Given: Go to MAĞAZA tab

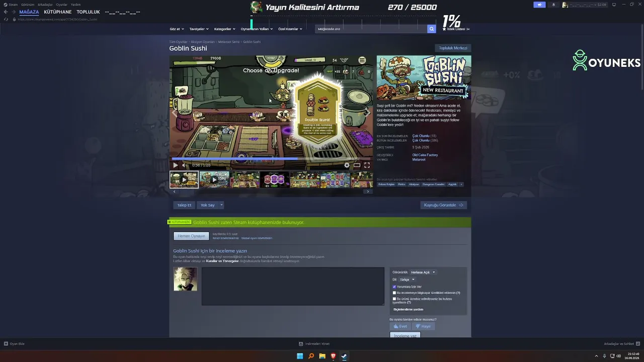Looking at the screenshot, I should tap(29, 12).
